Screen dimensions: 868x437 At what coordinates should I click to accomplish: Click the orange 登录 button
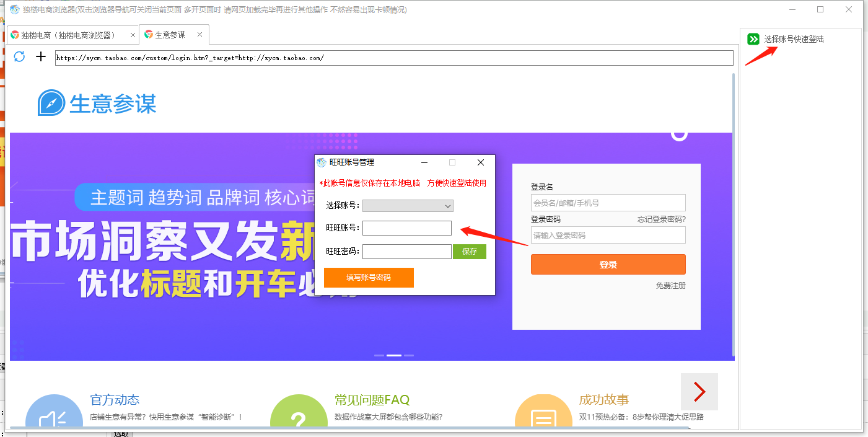(x=608, y=265)
